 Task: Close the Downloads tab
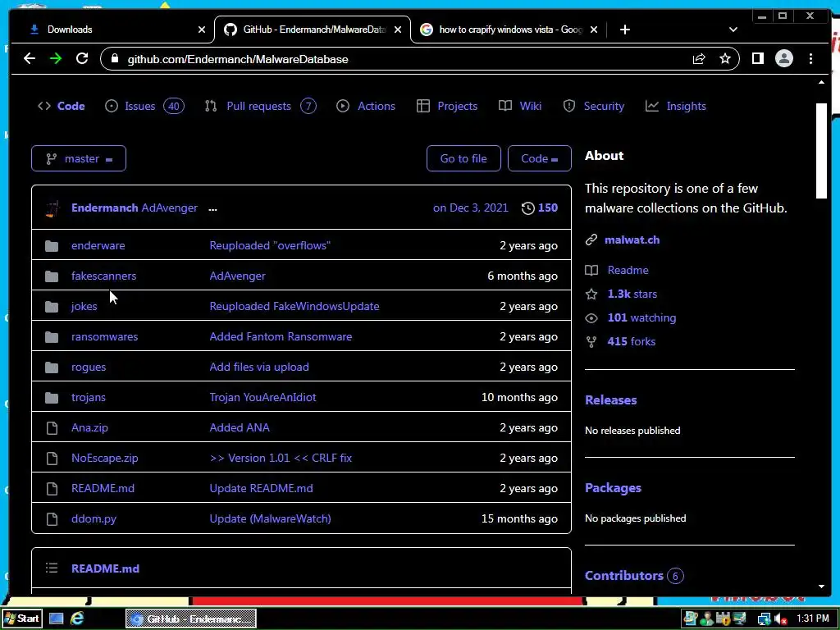coord(202,30)
